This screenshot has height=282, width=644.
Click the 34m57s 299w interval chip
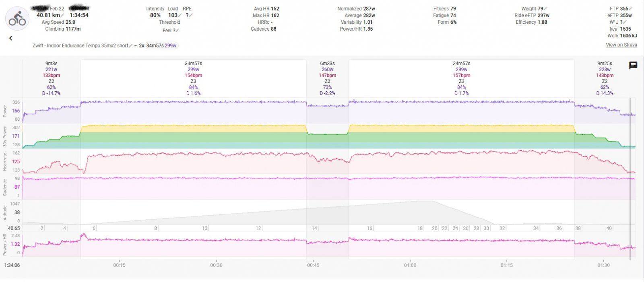[x=161, y=45]
